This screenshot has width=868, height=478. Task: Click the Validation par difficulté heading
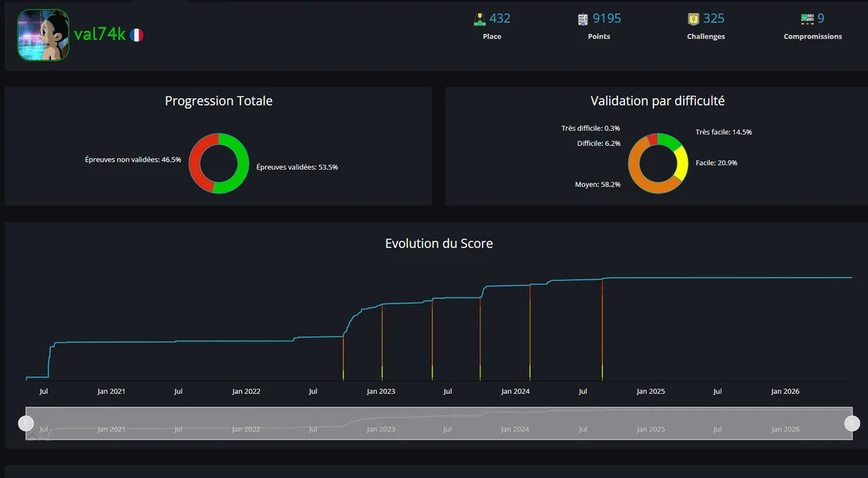pos(658,101)
